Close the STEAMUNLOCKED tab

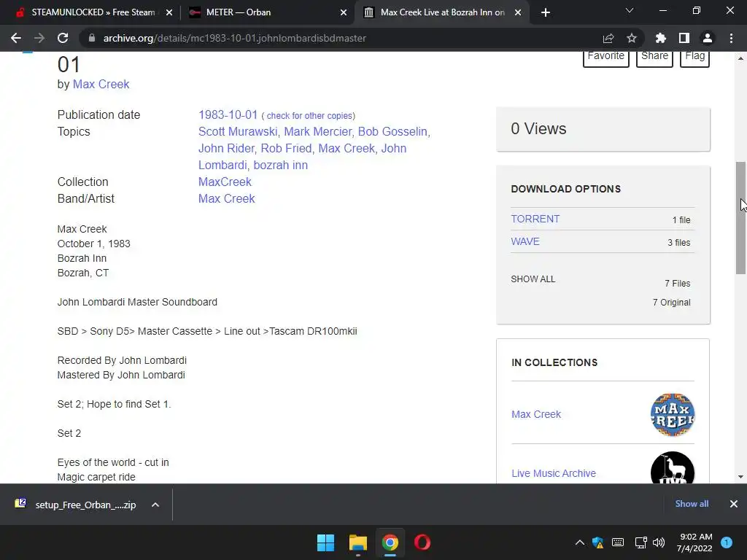169,12
